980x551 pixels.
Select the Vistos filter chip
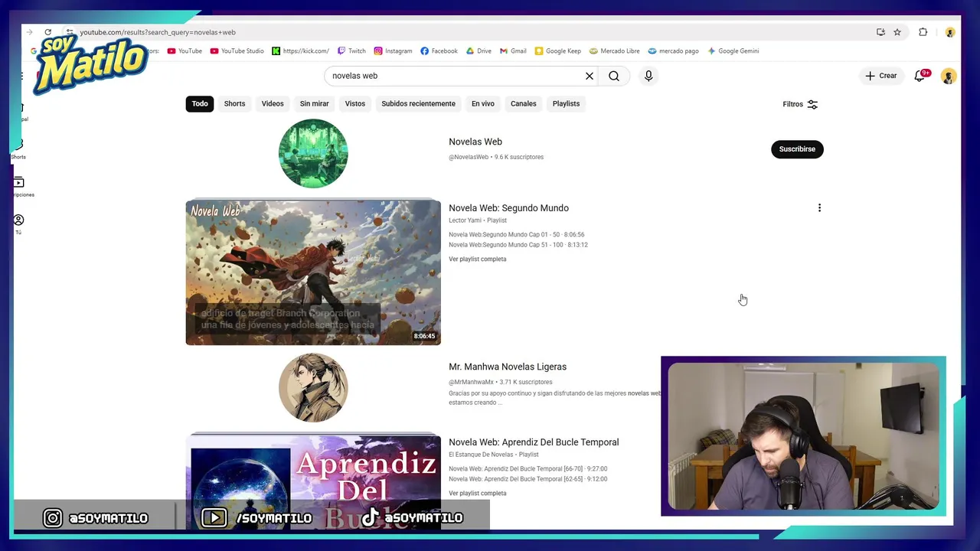pos(354,103)
